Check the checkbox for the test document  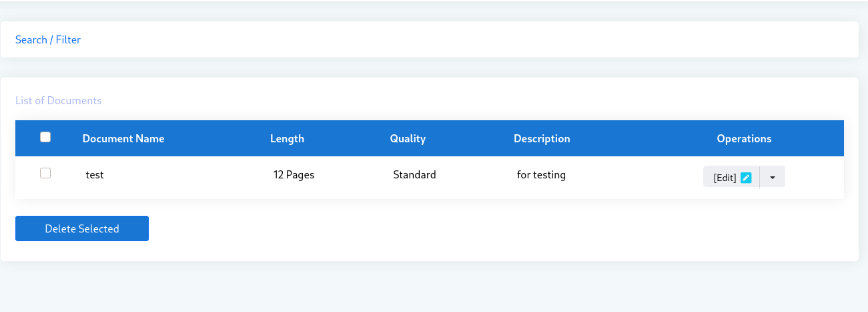(x=45, y=173)
